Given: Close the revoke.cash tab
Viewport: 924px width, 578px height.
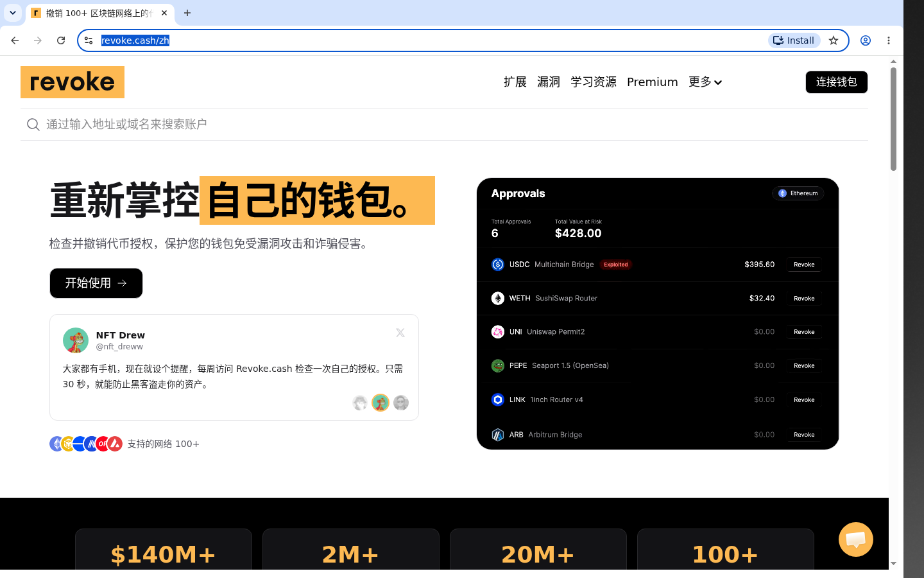Looking at the screenshot, I should pos(164,13).
